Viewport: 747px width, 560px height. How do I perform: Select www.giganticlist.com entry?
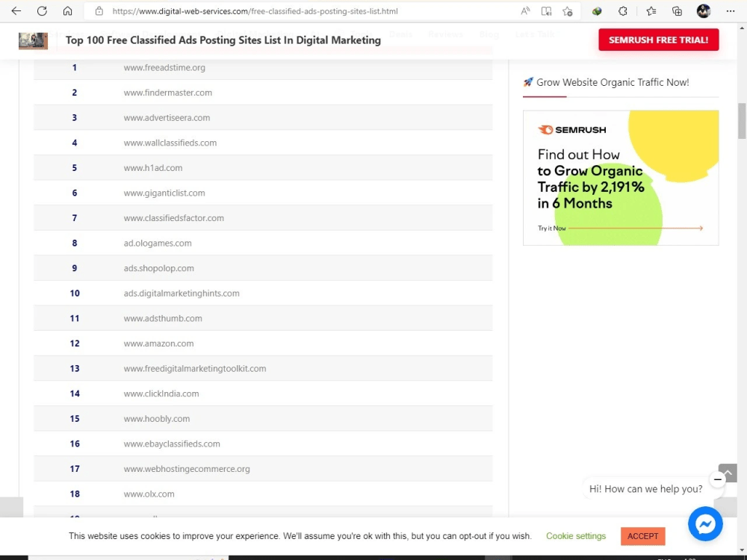164,193
